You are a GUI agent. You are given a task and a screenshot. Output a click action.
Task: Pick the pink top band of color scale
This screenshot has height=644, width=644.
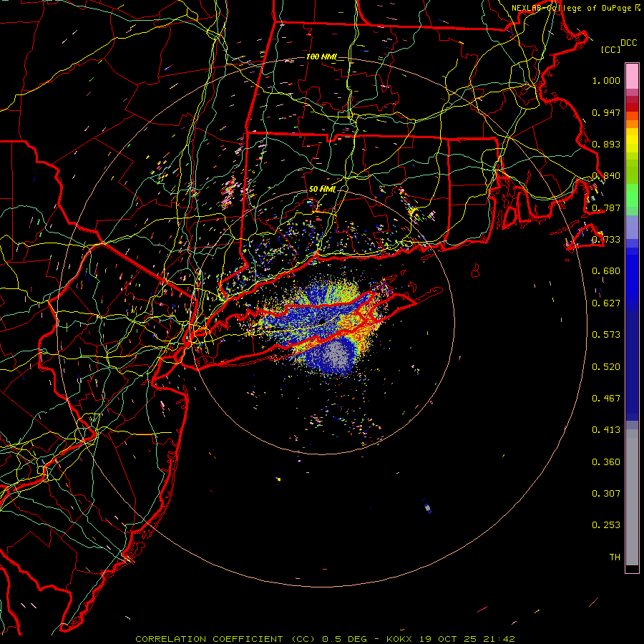point(632,77)
